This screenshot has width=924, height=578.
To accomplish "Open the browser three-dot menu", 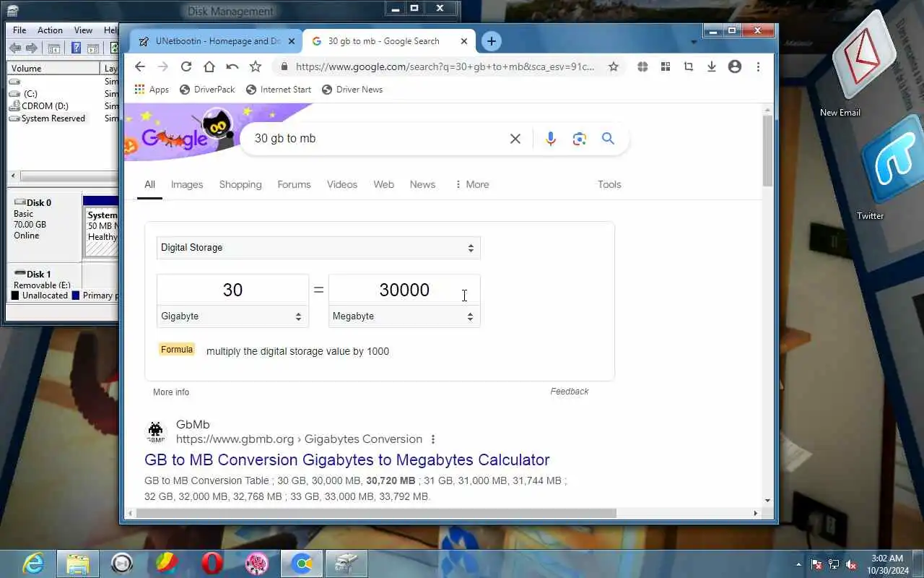I will (x=758, y=66).
